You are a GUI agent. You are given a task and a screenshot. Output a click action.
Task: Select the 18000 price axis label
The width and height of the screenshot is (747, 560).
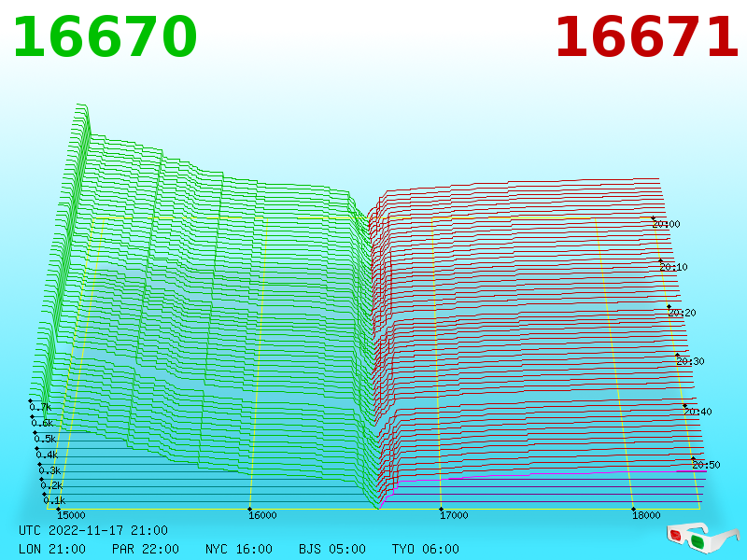coord(646,515)
